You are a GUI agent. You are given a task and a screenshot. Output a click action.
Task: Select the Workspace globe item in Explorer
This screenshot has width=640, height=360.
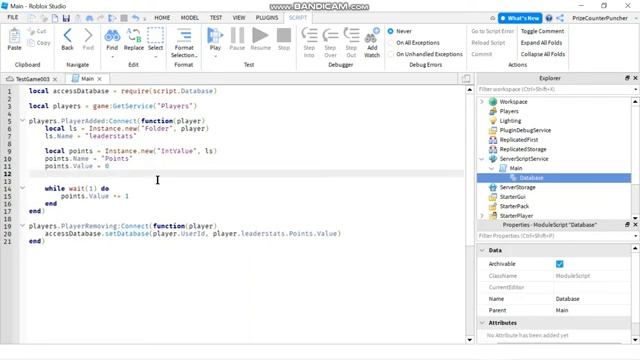coord(513,102)
